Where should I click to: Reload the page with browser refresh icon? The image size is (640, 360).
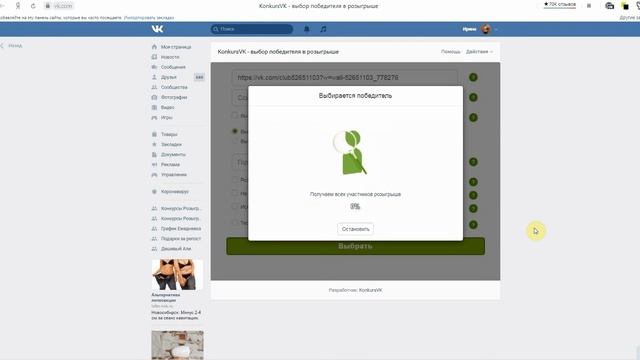coord(33,6)
